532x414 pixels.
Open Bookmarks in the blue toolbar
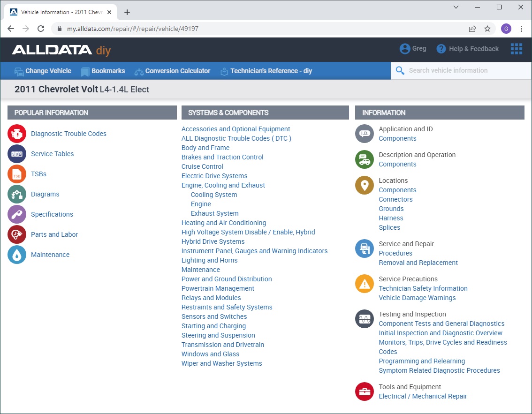[x=103, y=71]
